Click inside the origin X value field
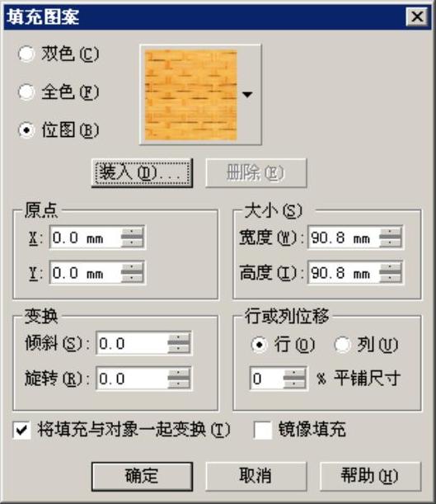Screen dimensions: 436x504 click(x=85, y=238)
